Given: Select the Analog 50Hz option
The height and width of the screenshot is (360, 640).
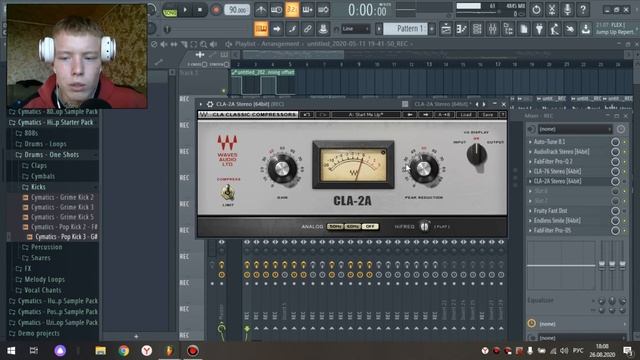Looking at the screenshot, I should click(335, 227).
